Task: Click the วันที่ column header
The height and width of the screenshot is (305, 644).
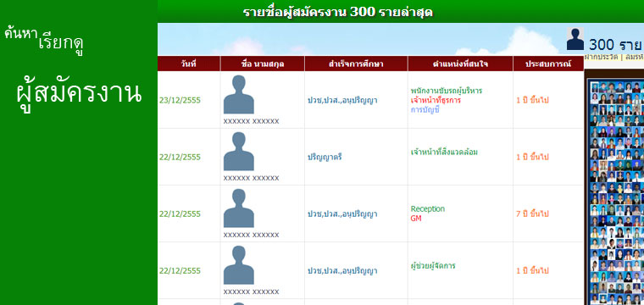Action: point(189,64)
